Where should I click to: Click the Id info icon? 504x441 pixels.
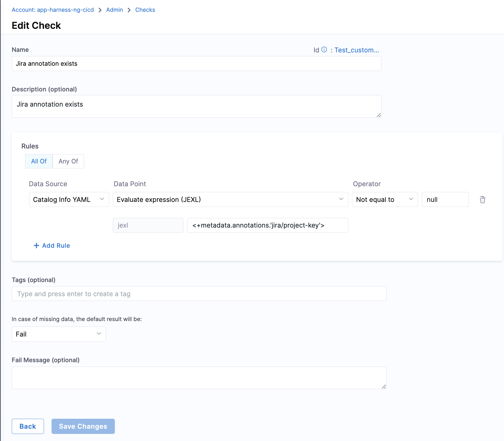point(324,49)
